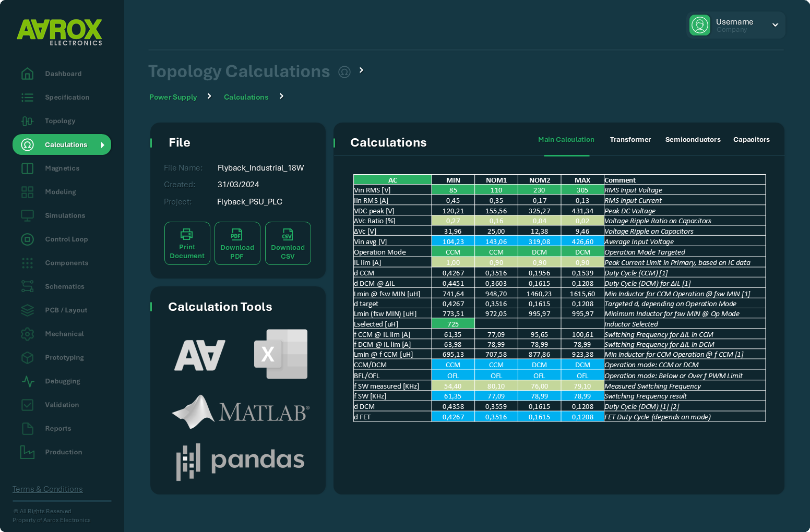Expand the Power Supply breadcrumb chevron
The image size is (810, 532).
(x=209, y=96)
